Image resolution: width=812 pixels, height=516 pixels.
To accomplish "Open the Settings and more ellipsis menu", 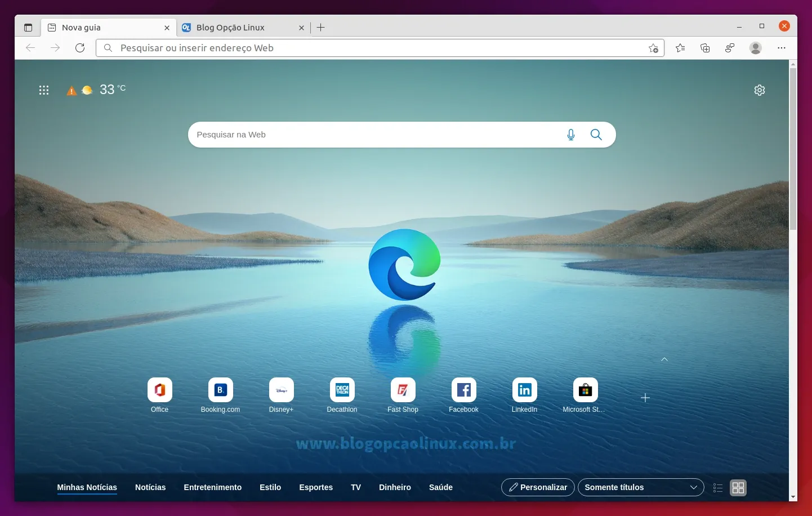I will click(x=782, y=48).
